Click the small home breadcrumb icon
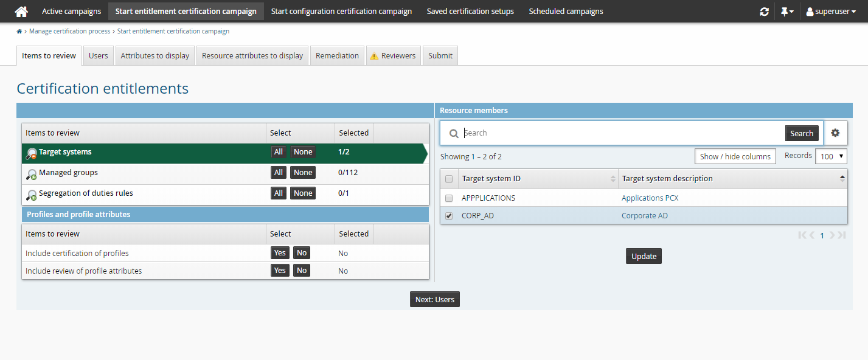The width and height of the screenshot is (868, 360). [x=19, y=32]
